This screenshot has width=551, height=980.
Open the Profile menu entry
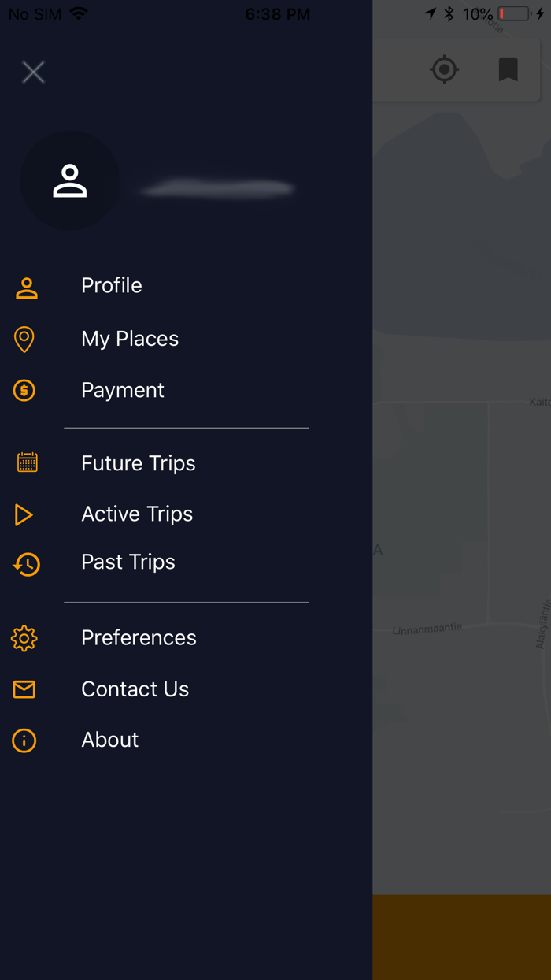tap(111, 286)
